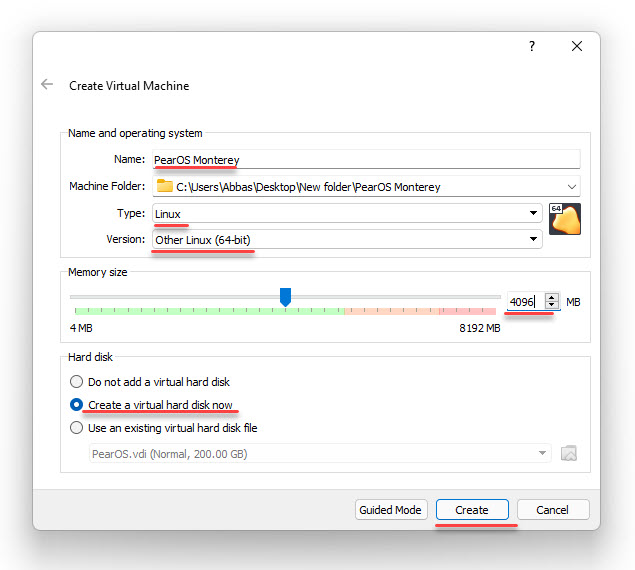Open the PearOS.vdi disk dropdown

pos(320,453)
